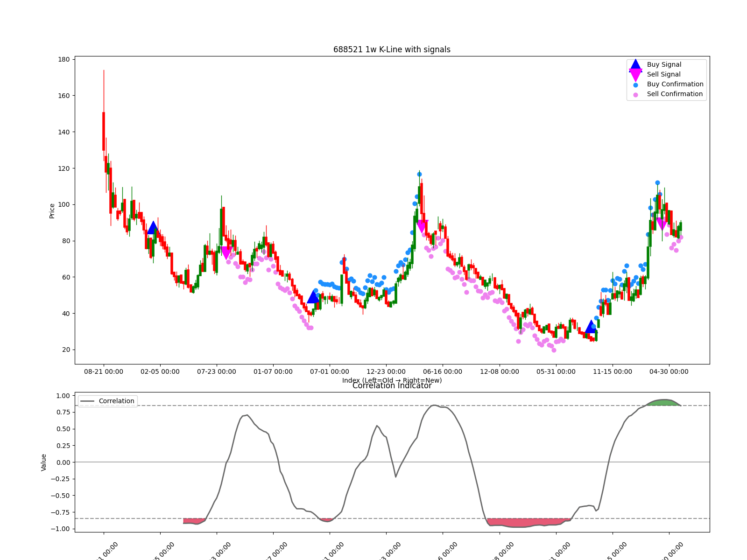Viewport: 747px width, 560px height.
Task: Select the 'Correlation' legend label in the lower chart
Action: (x=116, y=401)
